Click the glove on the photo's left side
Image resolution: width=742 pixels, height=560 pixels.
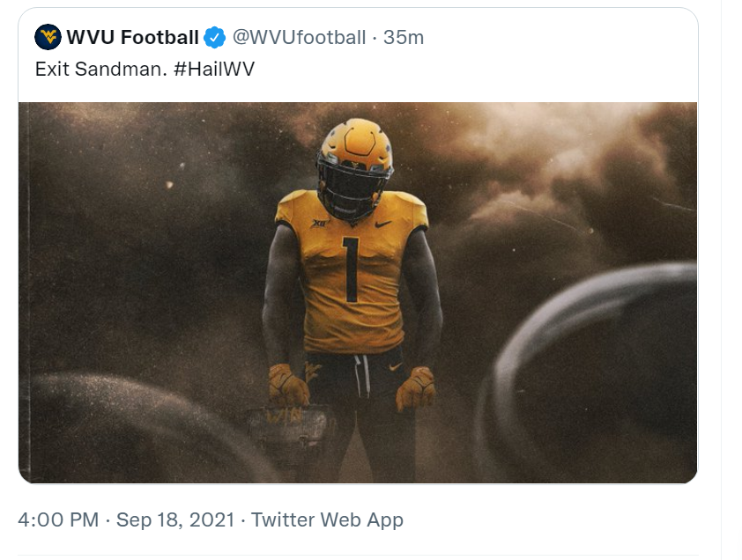[287, 385]
